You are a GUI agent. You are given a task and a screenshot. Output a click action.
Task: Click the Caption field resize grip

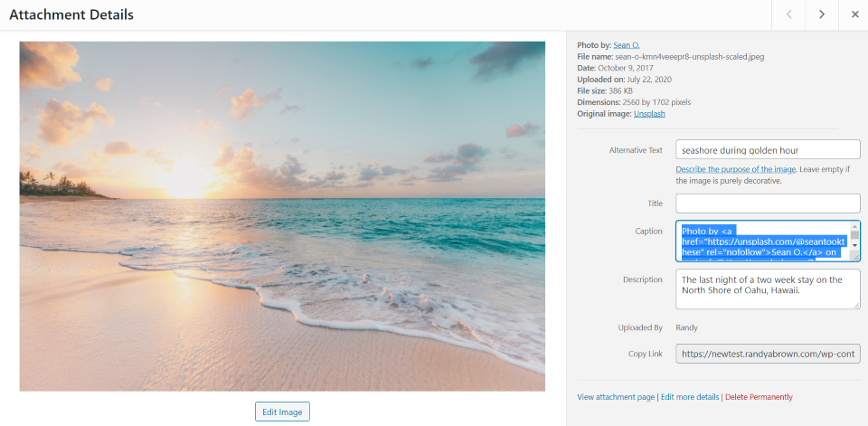click(x=856, y=257)
